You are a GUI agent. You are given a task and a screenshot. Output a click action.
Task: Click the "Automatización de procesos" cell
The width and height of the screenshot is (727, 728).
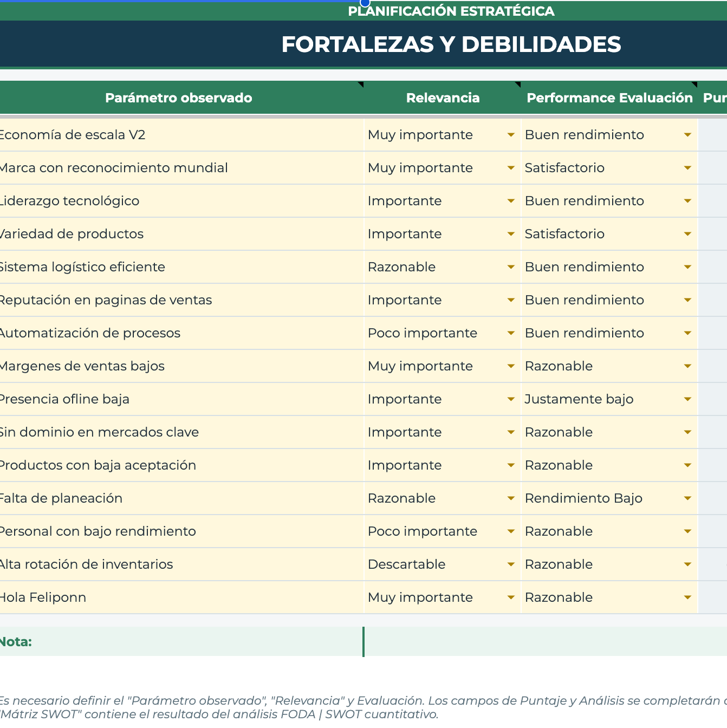pos(181,333)
